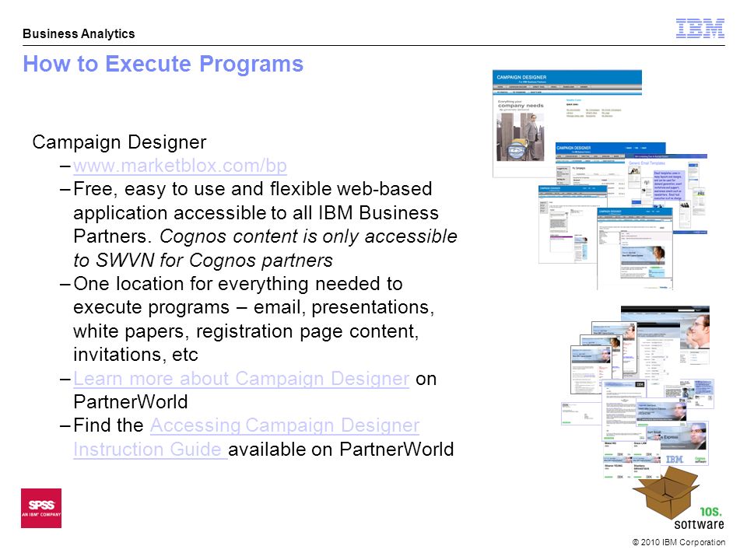
Task: Click the IBM logo in the header
Action: click(700, 29)
